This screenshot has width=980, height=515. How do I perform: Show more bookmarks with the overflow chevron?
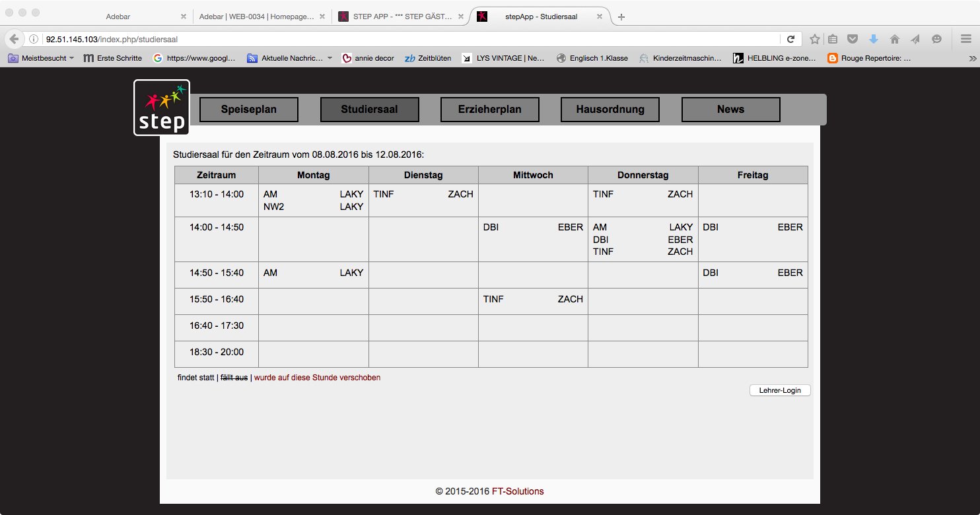coord(972,58)
